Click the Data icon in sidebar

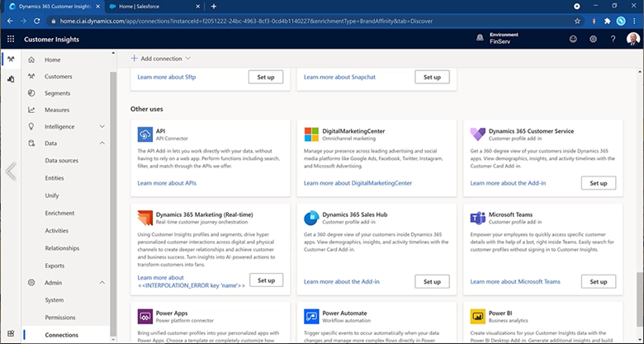tap(31, 144)
